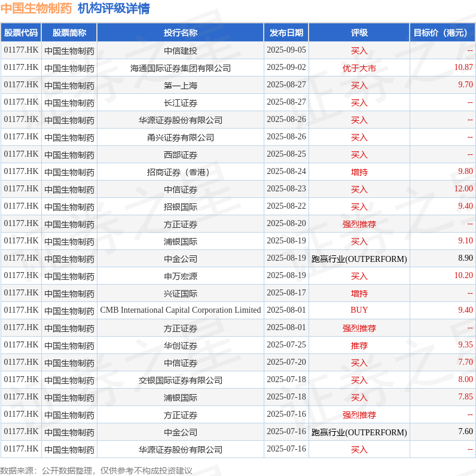Select CMB International Capital Corporation Limited cell
Screen dimensions: 476x476
click(181, 310)
